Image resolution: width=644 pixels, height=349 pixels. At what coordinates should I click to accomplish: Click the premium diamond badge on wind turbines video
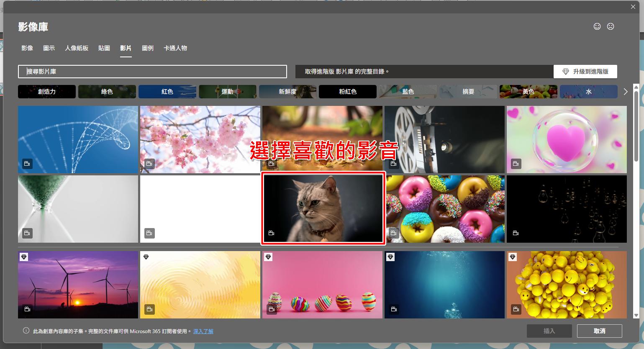pyautogui.click(x=24, y=257)
